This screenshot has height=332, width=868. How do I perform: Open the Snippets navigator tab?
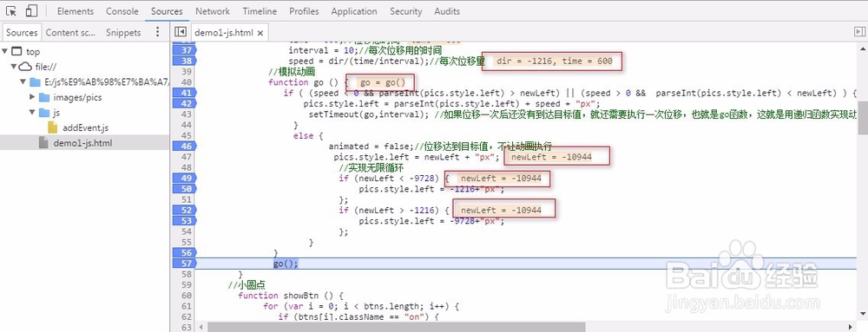[123, 33]
